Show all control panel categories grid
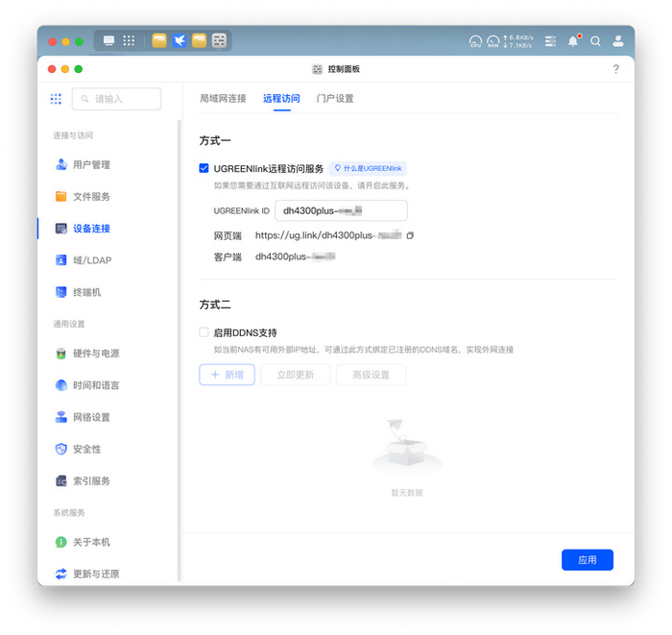Image resolution: width=672 pixels, height=635 pixels. pos(56,99)
